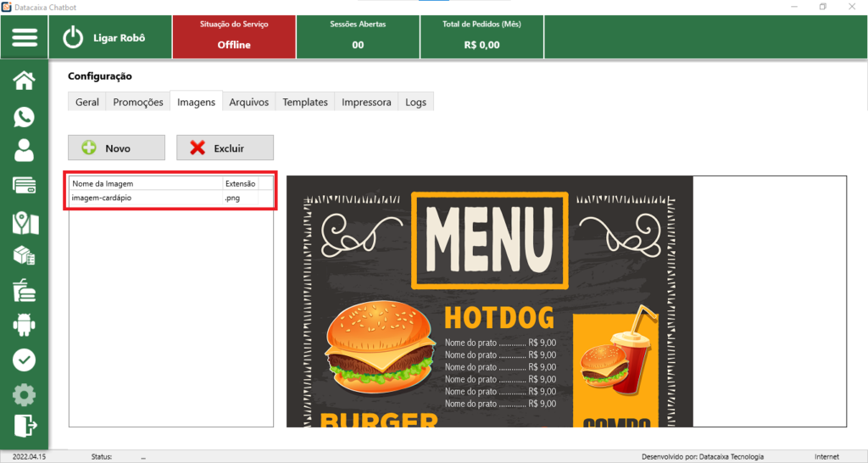Open the settings gear icon in the sidebar
The height and width of the screenshot is (463, 868).
[25, 394]
